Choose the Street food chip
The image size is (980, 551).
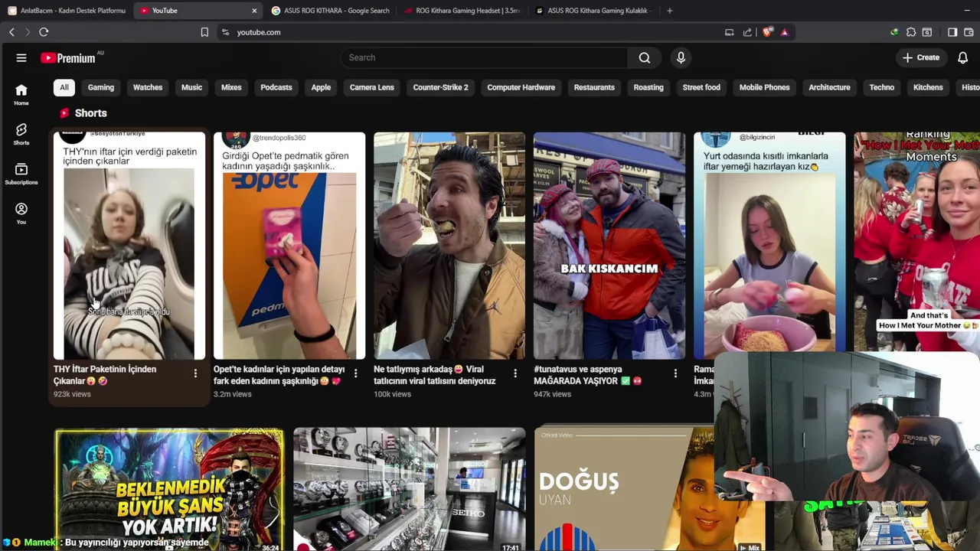[701, 87]
